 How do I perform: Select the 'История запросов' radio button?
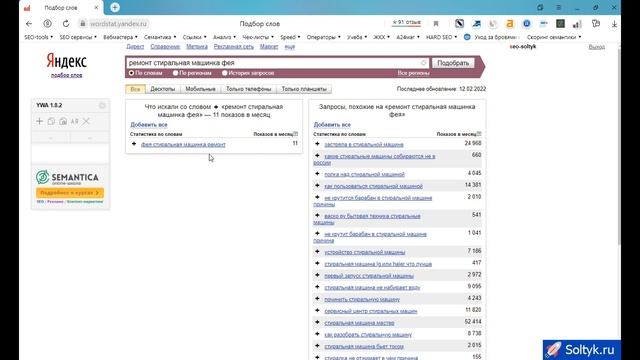(x=224, y=73)
